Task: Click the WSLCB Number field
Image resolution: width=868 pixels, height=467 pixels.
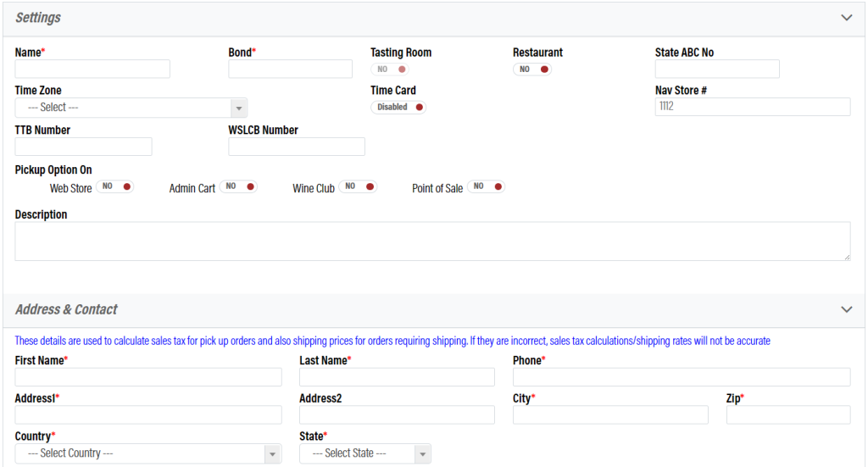Action: 297,147
